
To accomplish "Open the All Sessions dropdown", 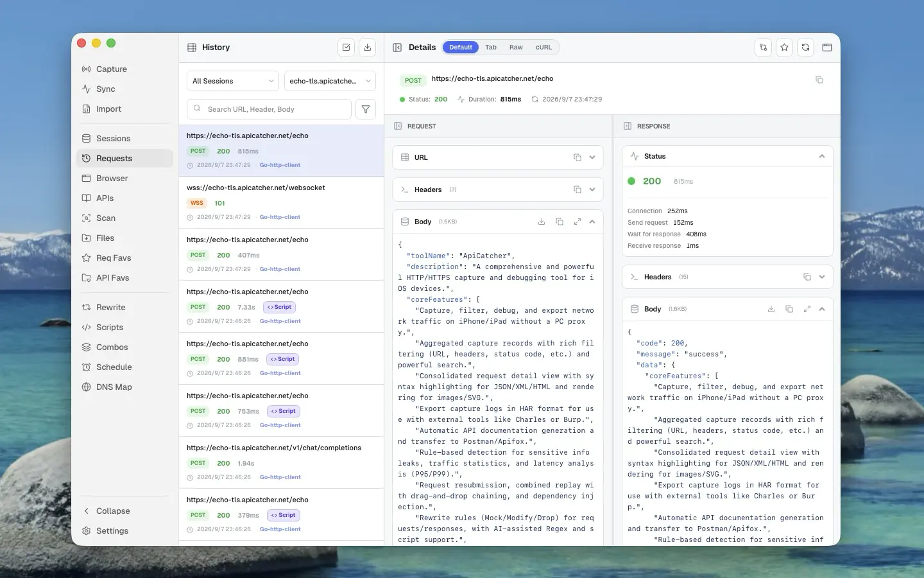I will [x=233, y=81].
